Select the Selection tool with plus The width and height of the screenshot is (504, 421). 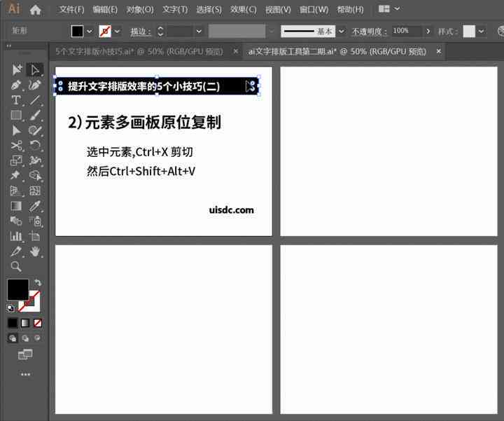click(x=17, y=69)
